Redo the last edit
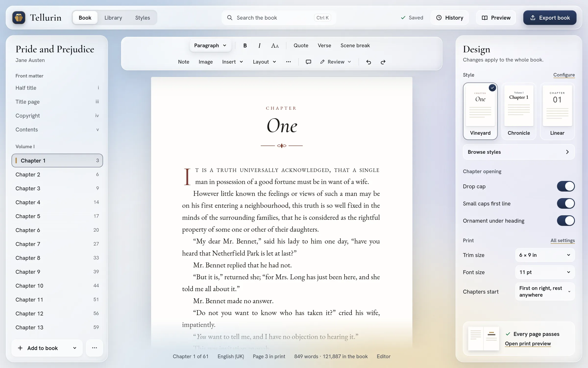 click(383, 62)
